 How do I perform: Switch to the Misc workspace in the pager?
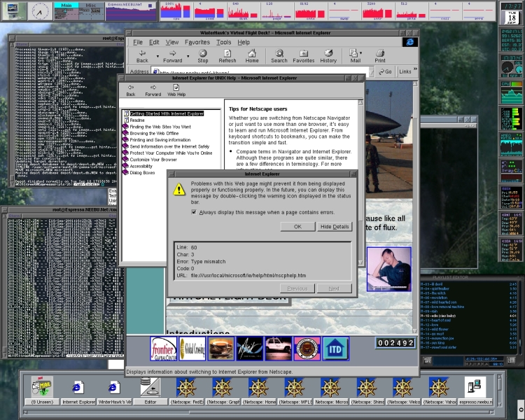[x=91, y=6]
